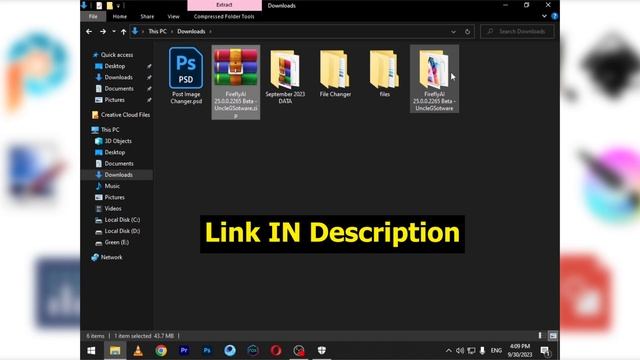Go forward with the Forward arrow

103,31
